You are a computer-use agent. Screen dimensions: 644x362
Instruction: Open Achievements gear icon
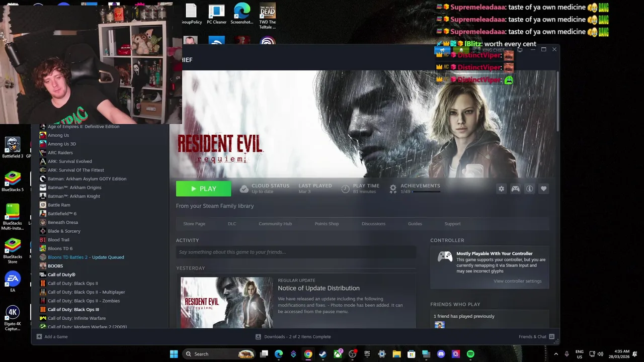click(393, 189)
